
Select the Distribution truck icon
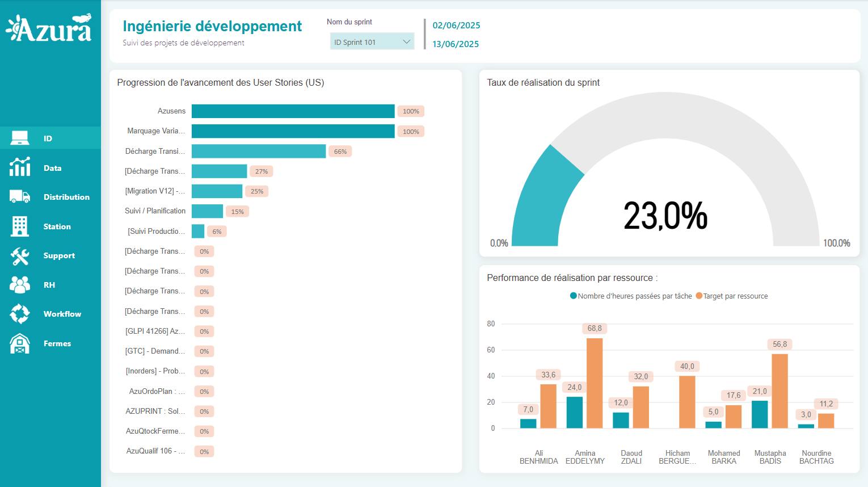[x=20, y=197]
